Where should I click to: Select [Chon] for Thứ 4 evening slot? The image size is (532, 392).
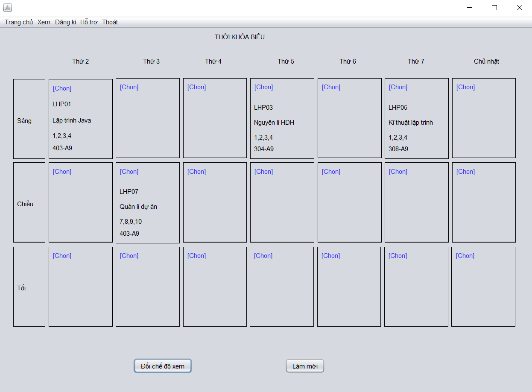tap(196, 256)
